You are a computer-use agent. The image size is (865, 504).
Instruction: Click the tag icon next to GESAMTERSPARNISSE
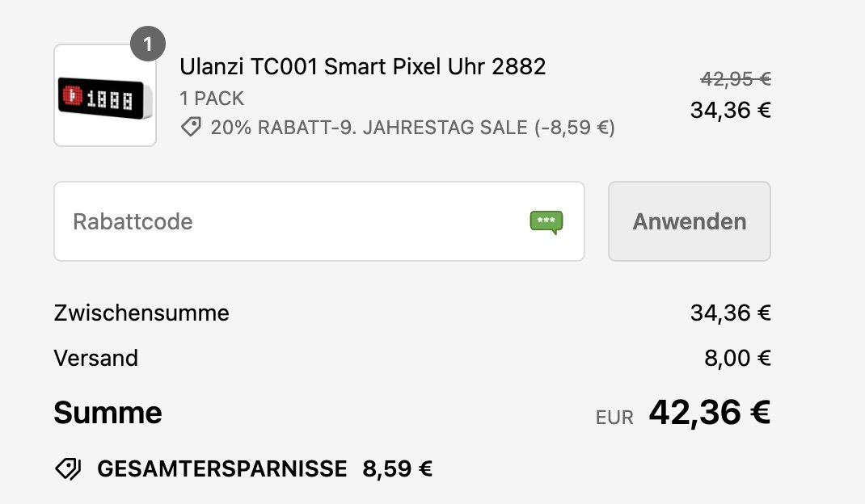coord(68,468)
